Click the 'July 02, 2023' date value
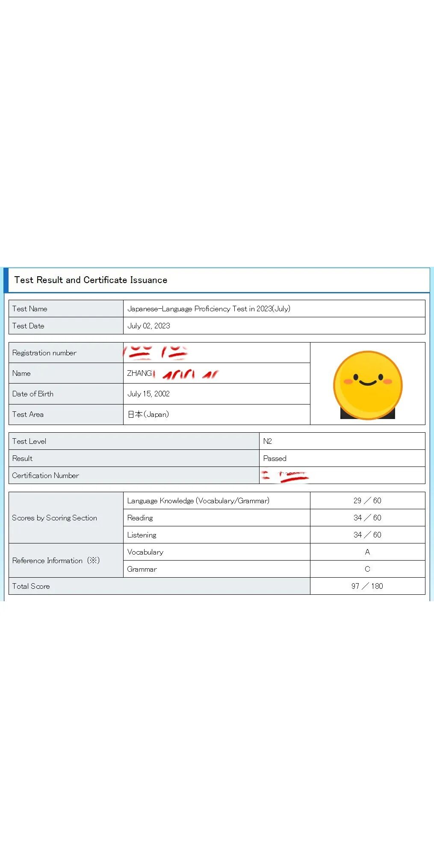The width and height of the screenshot is (434, 868). tap(148, 326)
